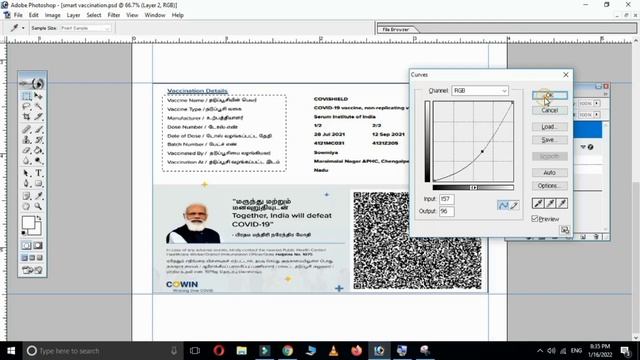Click Jump to ImageReady icon

point(32,270)
